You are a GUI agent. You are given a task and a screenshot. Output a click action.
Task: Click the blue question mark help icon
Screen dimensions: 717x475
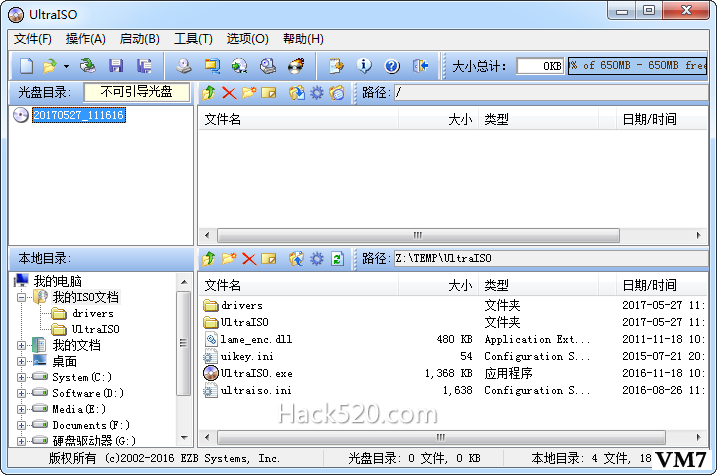(392, 67)
